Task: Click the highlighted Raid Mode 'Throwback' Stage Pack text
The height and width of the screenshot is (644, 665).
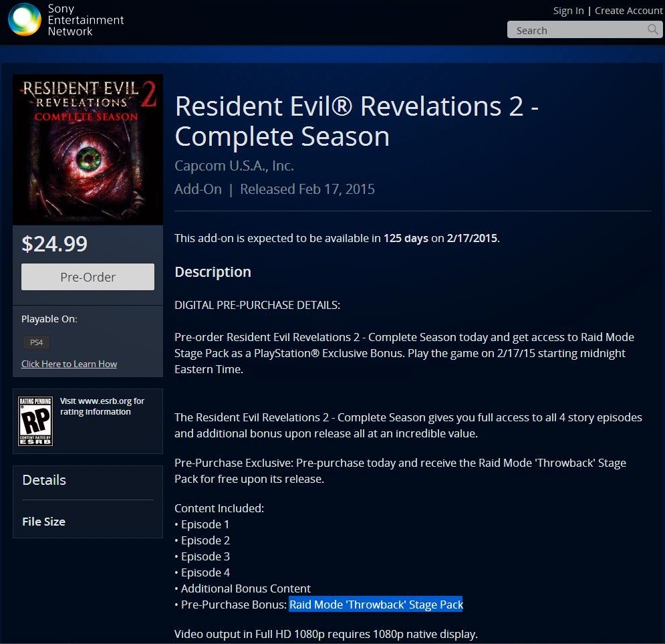Action: pos(376,605)
